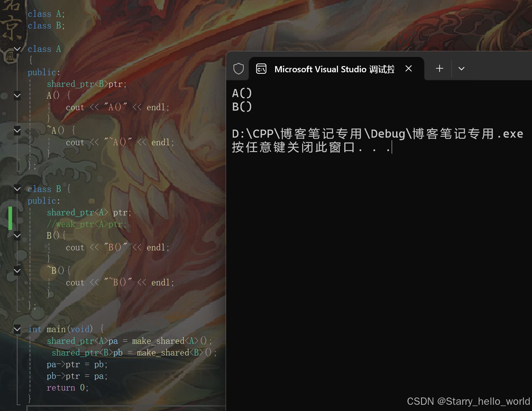Click the 'return 0;' line
The height and width of the screenshot is (411, 532).
point(68,388)
